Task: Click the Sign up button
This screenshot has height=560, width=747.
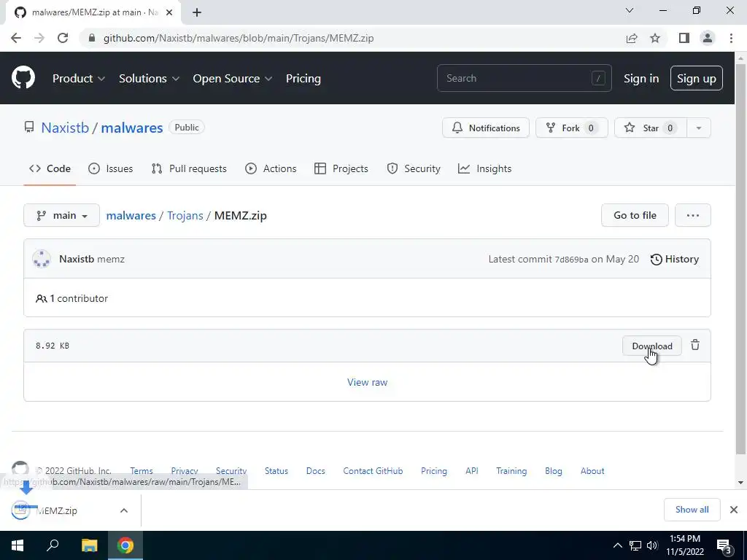Action: point(696,78)
